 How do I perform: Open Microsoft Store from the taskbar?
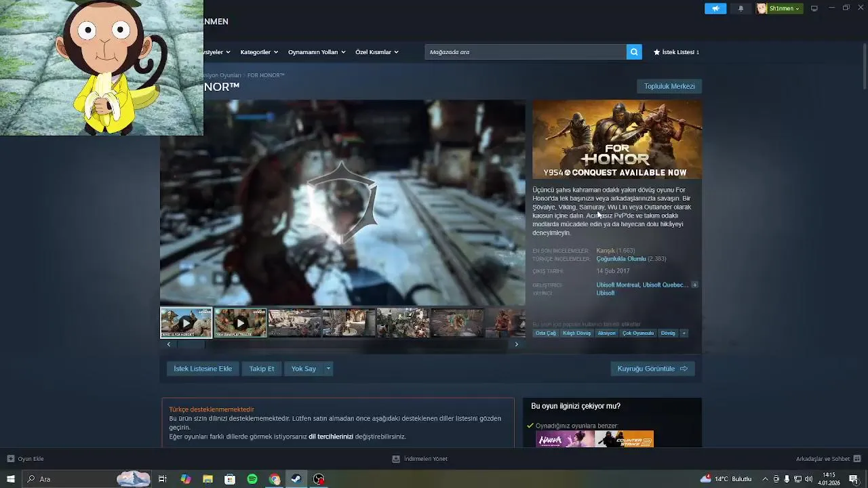(230, 479)
